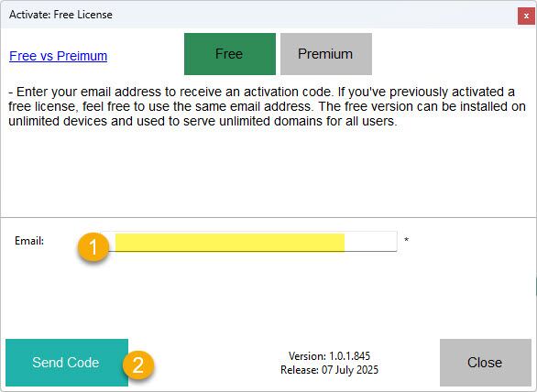Click the Version 1.0.1.845 text
This screenshot has width=537, height=392.
(x=329, y=356)
